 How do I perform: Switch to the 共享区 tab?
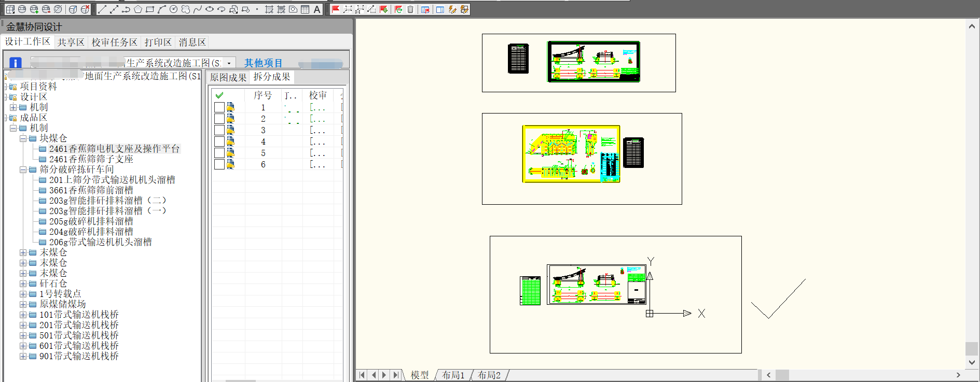[x=71, y=42]
